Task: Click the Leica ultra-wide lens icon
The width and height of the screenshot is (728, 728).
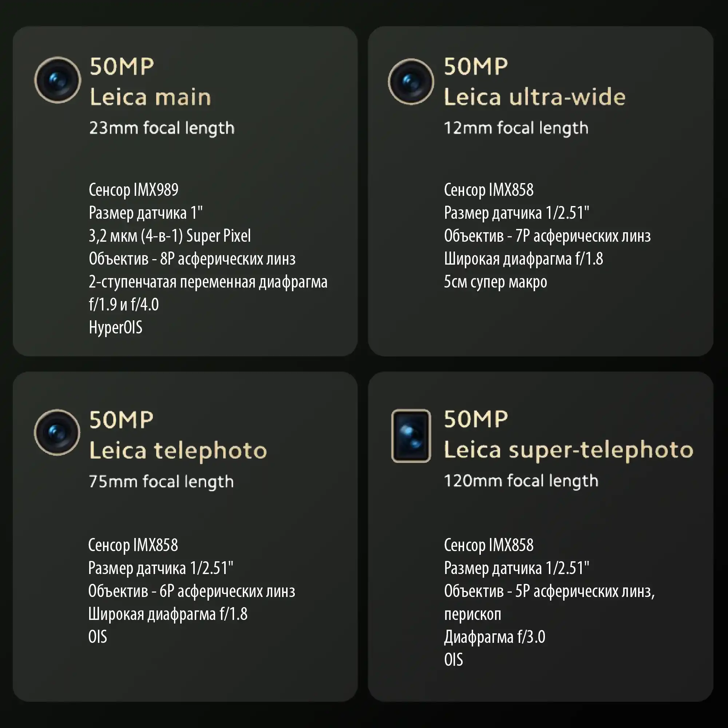Action: [411, 82]
